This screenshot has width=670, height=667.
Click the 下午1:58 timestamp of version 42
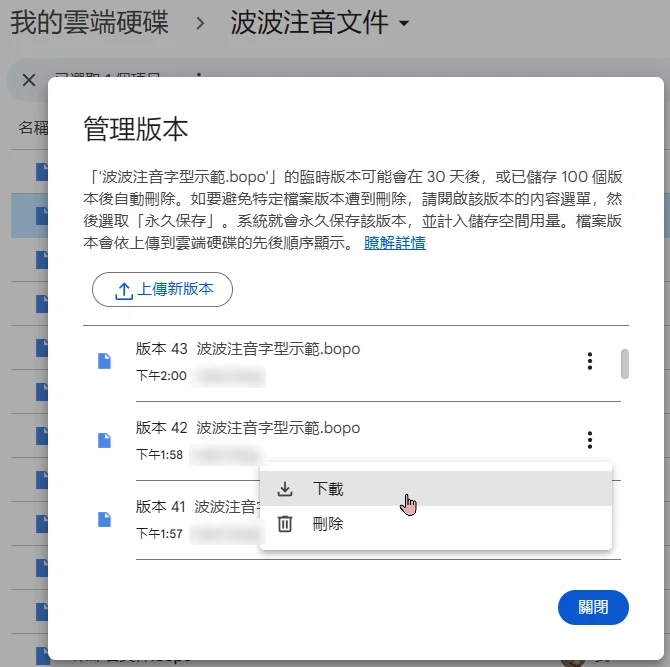tap(159, 455)
